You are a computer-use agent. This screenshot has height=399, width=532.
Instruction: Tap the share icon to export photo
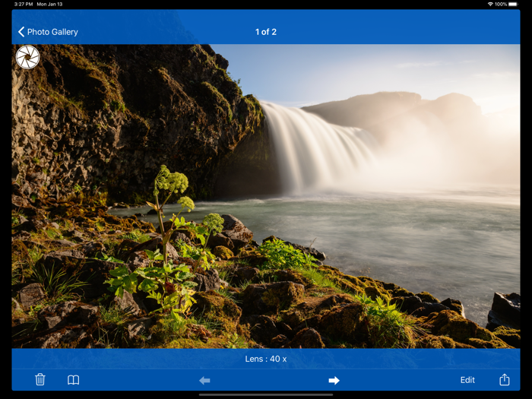[x=504, y=379]
